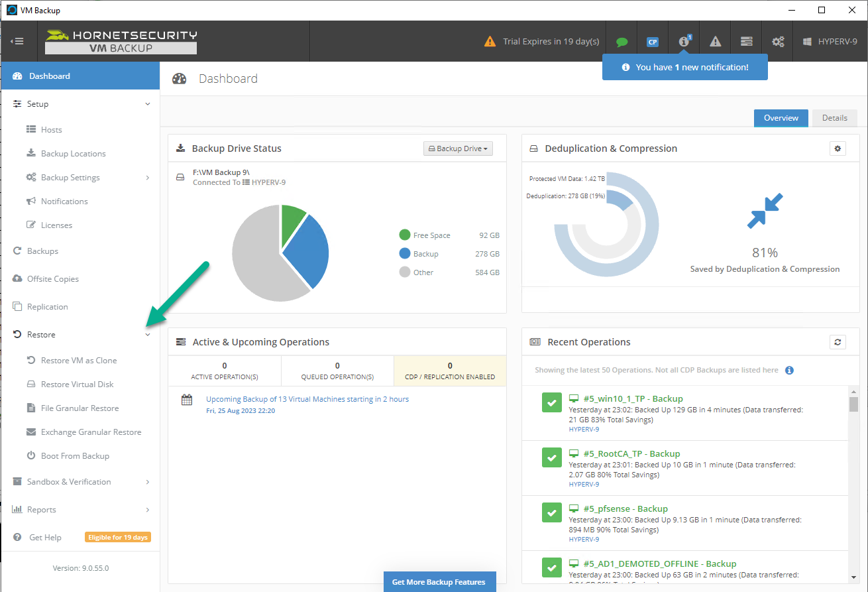Viewport: 868px width, 592px height.
Task: Click green checkmark for #5_pfsense backup
Action: 552,512
